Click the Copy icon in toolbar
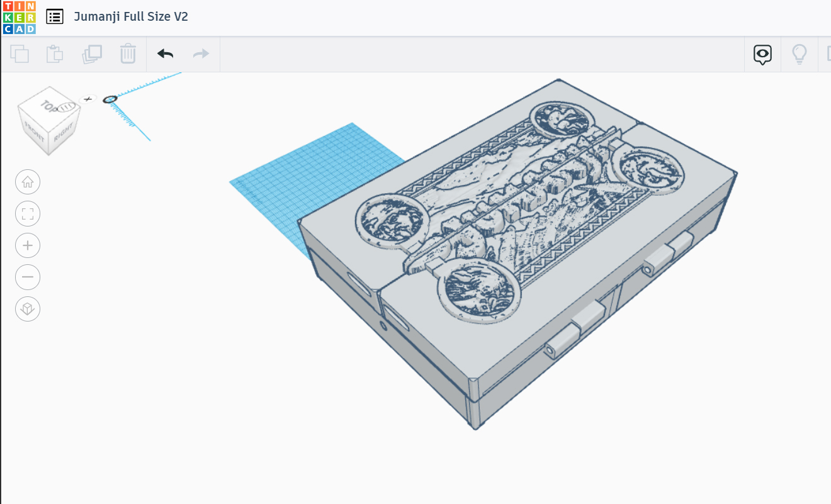This screenshot has height=504, width=831. (x=20, y=54)
